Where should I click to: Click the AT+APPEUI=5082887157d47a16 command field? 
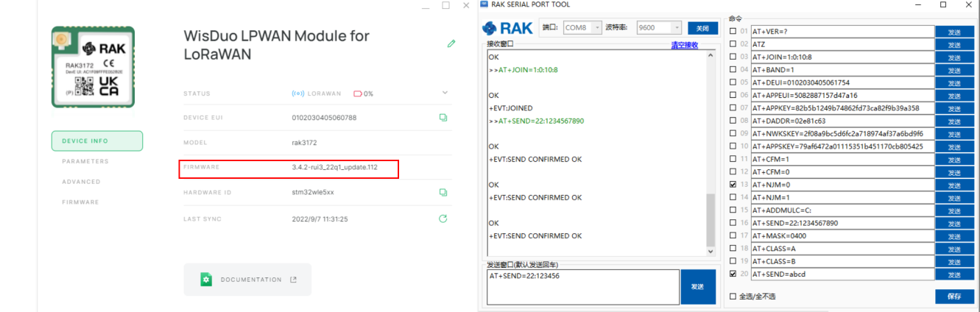[x=842, y=95]
